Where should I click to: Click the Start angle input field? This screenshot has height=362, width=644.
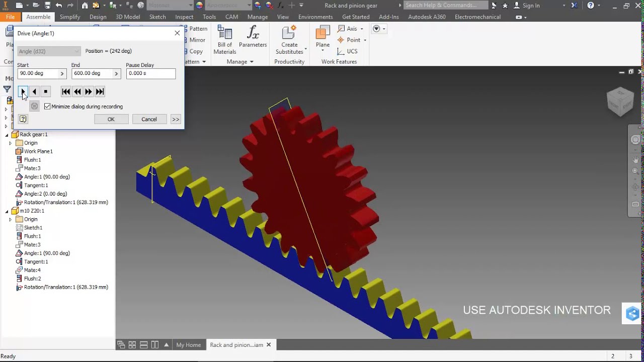click(38, 73)
